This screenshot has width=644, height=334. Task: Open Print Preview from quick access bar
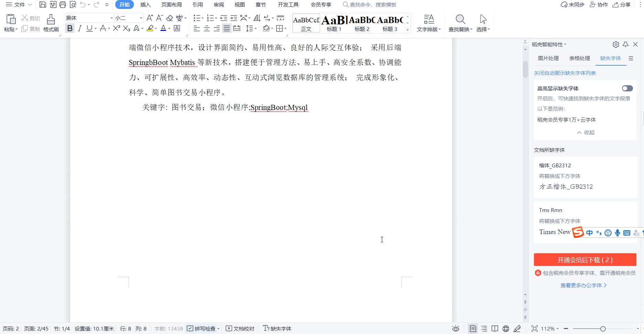tap(73, 4)
